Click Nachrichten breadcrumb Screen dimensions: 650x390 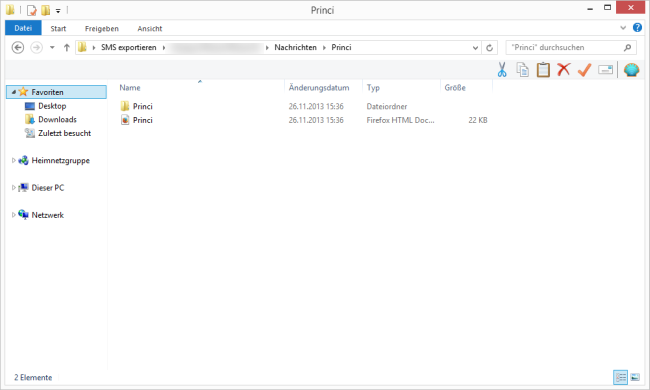pyautogui.click(x=295, y=48)
